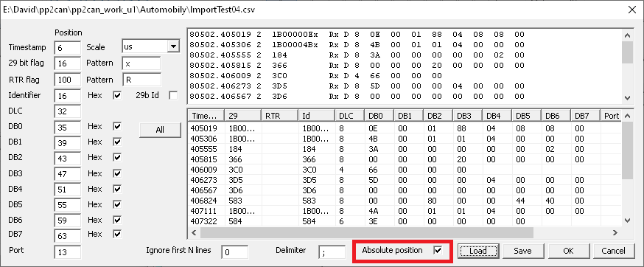Click table horizontal scroll right arrow
Image resolution: width=644 pixels, height=267 pixels.
tap(615, 232)
